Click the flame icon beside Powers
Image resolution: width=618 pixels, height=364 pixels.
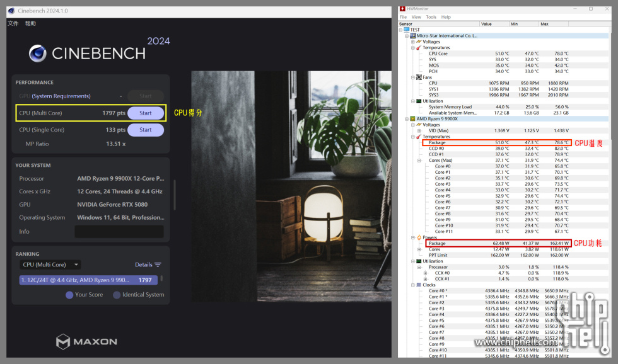coord(419,237)
